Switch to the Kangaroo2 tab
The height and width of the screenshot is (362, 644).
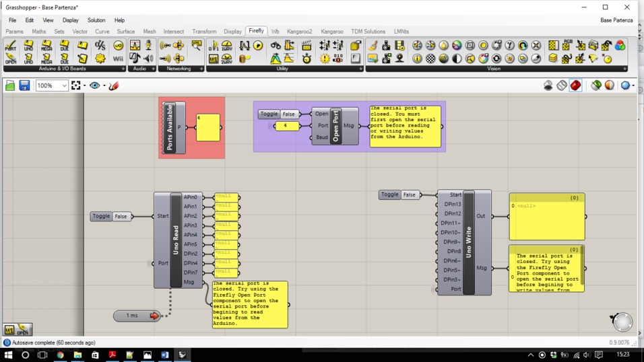point(299,31)
